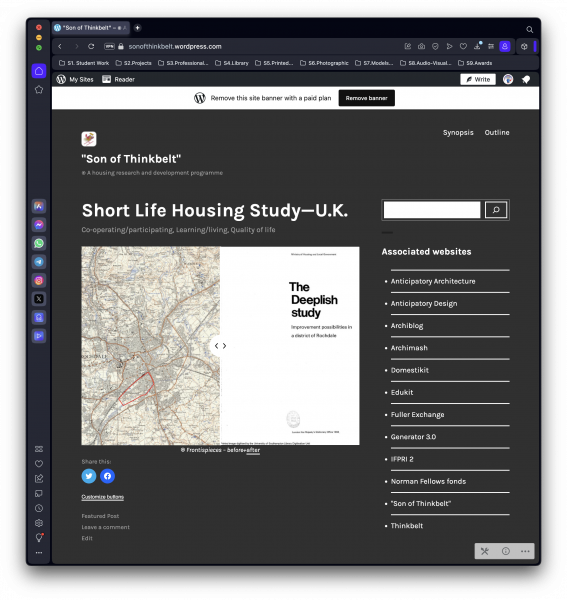Click into the site search field
Image resolution: width=567 pixels, height=600 pixels.
point(432,210)
